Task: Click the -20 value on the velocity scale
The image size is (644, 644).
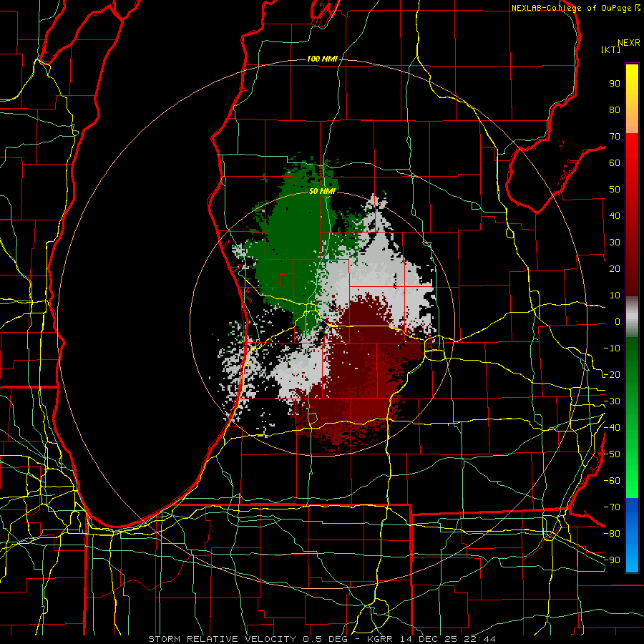Action: click(612, 374)
